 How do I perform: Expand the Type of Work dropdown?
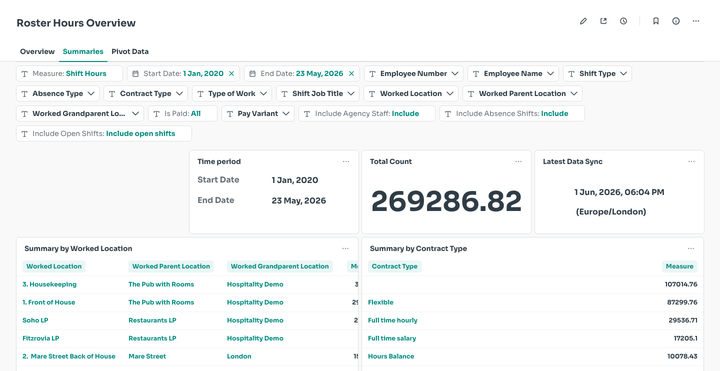click(232, 94)
